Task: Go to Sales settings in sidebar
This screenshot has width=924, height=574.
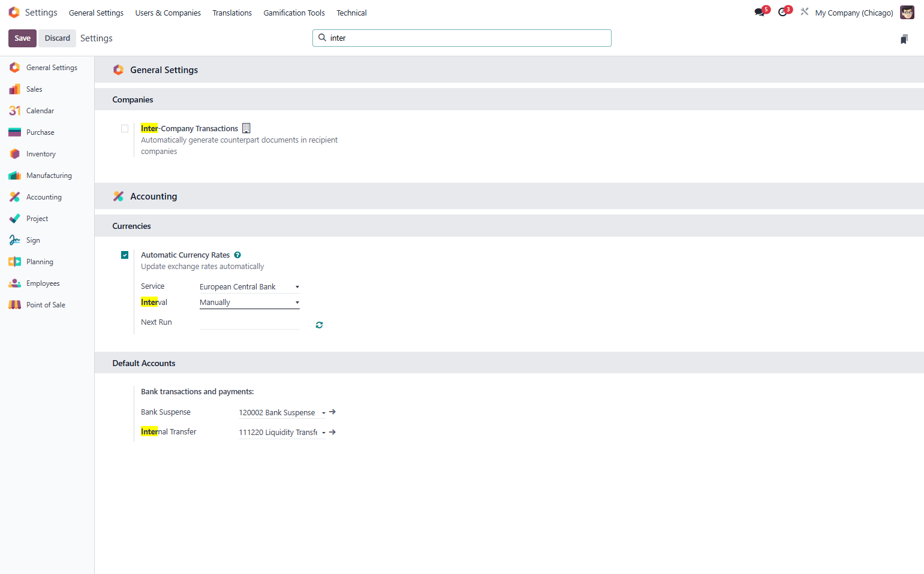Action: pyautogui.click(x=47, y=89)
